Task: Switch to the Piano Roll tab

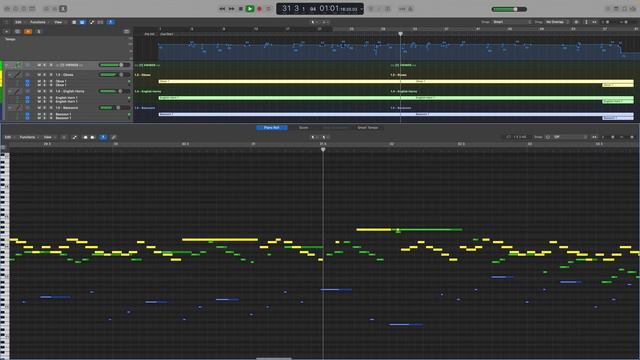Action: (x=272, y=128)
